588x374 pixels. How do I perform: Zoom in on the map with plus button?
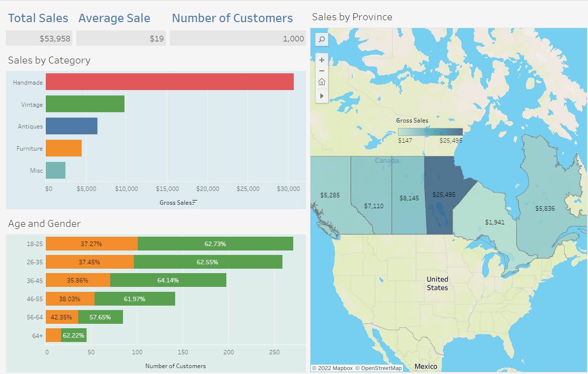[321, 60]
